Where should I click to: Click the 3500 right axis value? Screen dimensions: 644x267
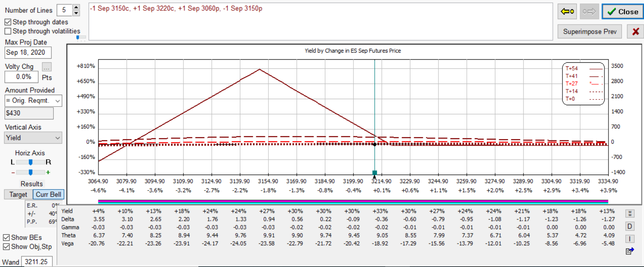617,66
